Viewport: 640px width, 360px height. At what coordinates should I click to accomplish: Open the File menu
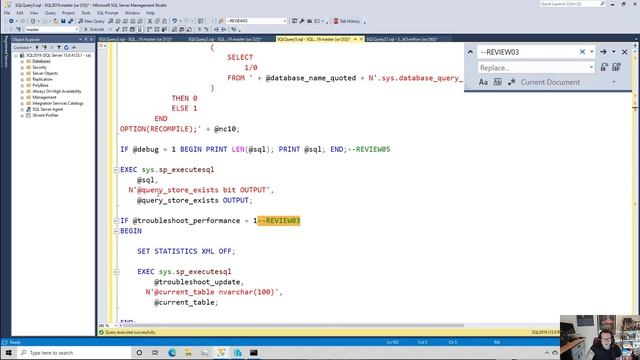[x=7, y=13]
